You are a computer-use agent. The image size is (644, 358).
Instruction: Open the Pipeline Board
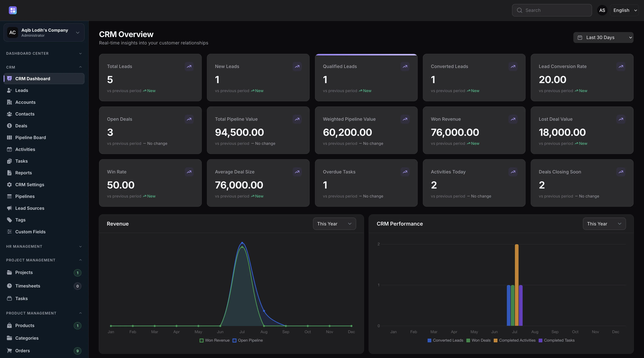[x=44, y=138]
